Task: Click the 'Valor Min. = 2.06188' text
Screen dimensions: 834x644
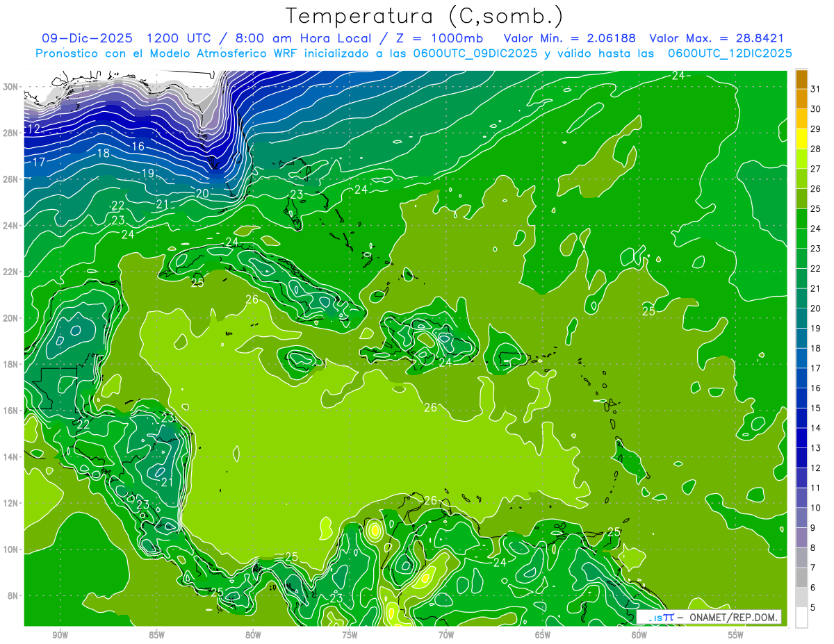Action: pos(570,38)
